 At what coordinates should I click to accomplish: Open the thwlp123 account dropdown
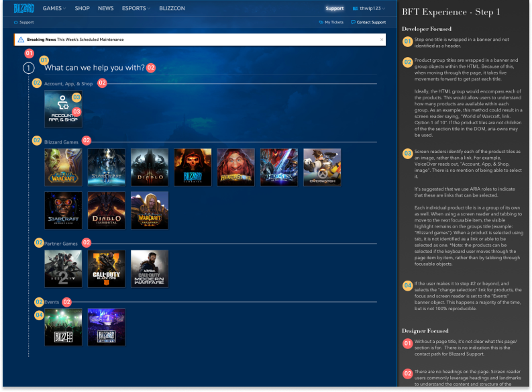tap(369, 8)
